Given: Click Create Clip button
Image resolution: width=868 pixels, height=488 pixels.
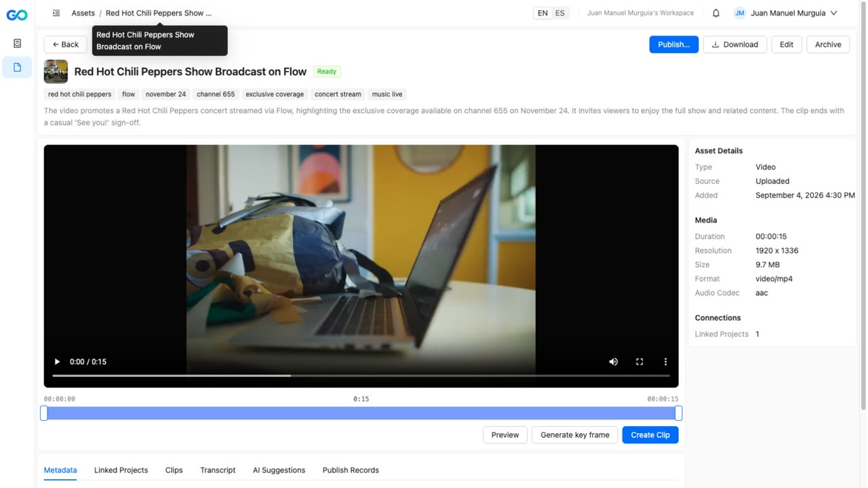Looking at the screenshot, I should 650,435.
